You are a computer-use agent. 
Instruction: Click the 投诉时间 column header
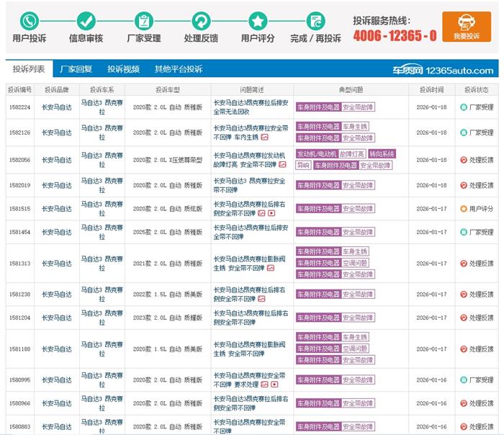[x=431, y=90]
